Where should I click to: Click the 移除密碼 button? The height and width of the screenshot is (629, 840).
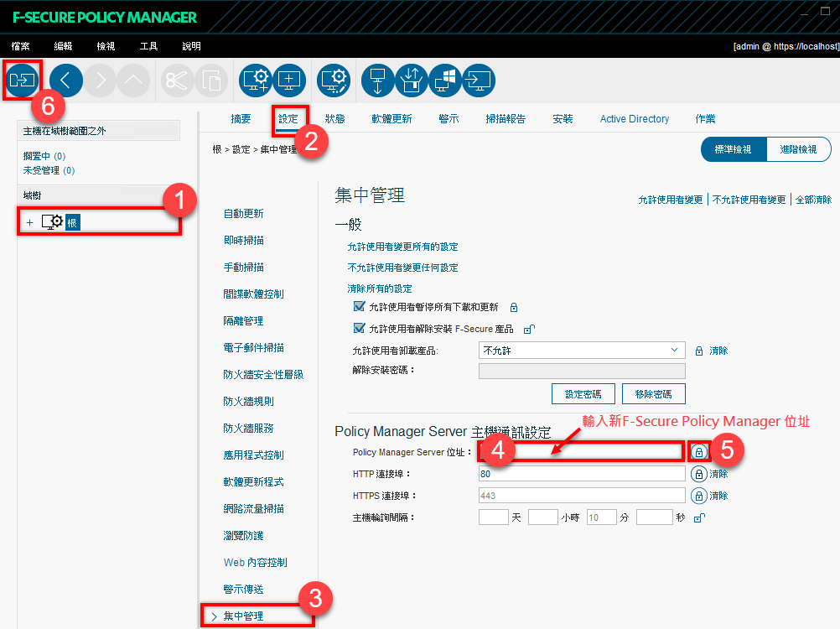(654, 394)
